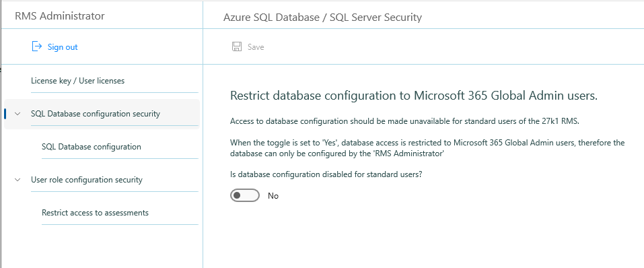Click the RMS Administrator title
644x268 pixels.
60,16
